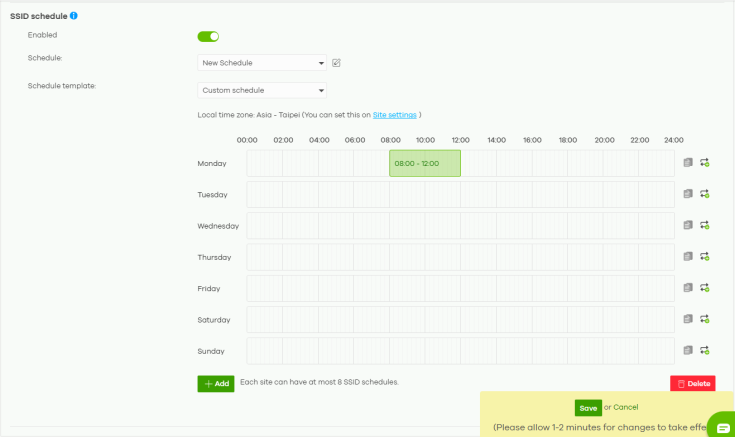The height and width of the screenshot is (437, 735).
Task: Click the copy icon in the Friday row
Action: (688, 288)
